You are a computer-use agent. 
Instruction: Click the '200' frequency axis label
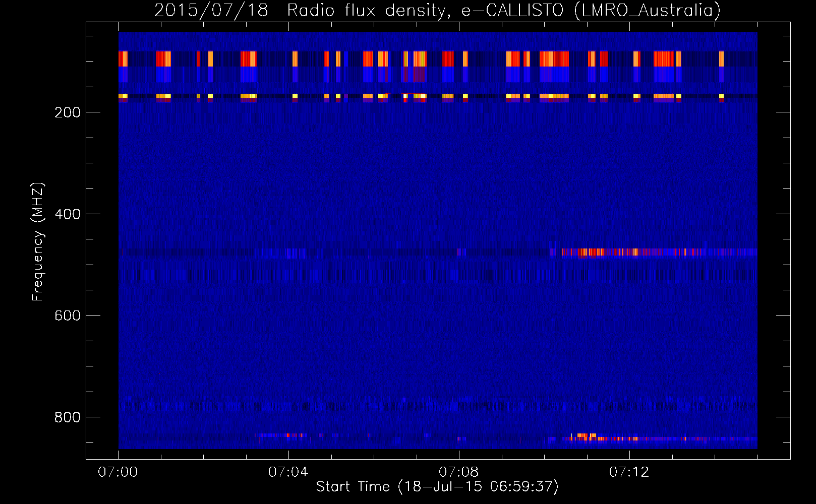pyautogui.click(x=68, y=112)
